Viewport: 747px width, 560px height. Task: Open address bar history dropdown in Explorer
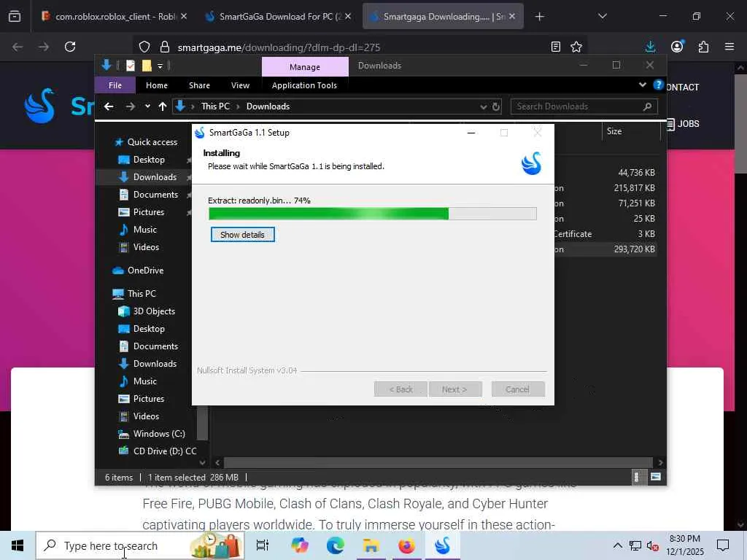pos(484,106)
